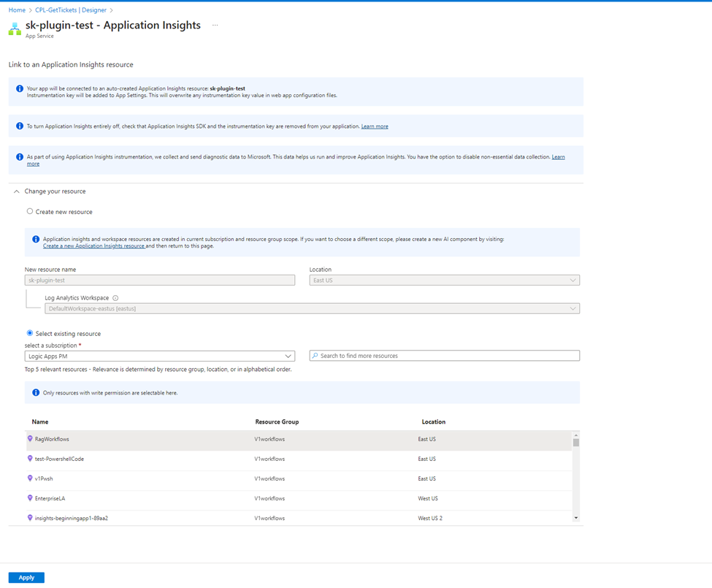Click the Search to find more resources field

click(444, 356)
